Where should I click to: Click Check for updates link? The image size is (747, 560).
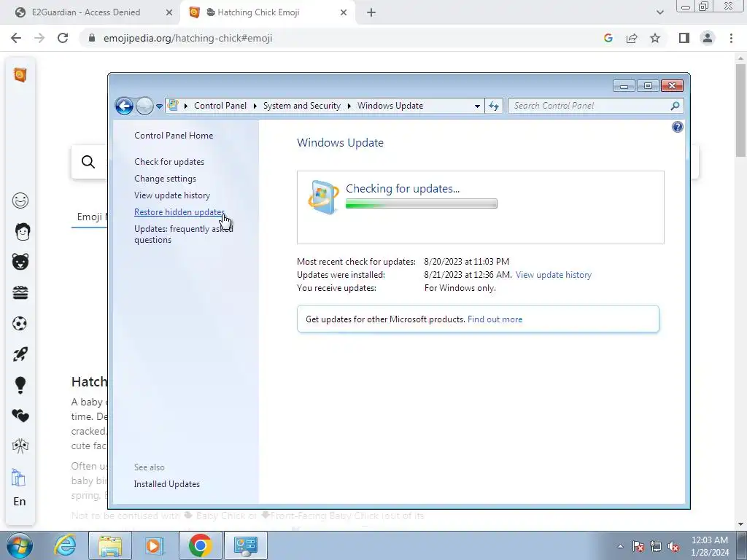(x=169, y=161)
